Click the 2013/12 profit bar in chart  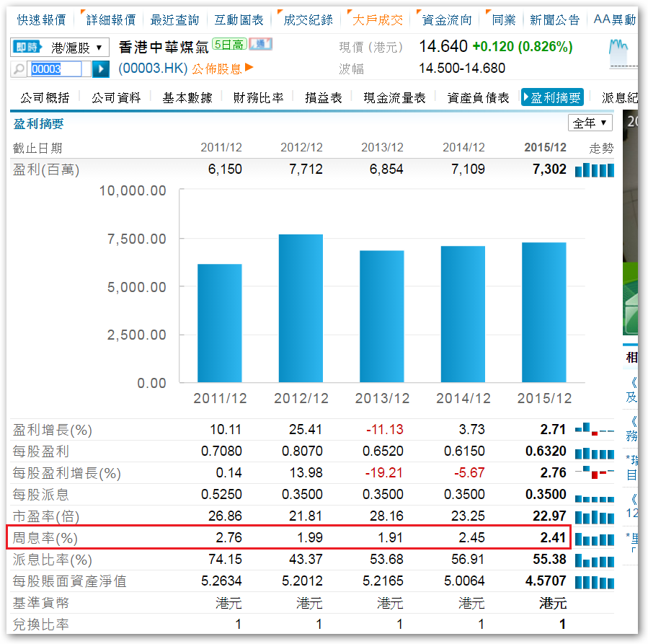point(382,316)
